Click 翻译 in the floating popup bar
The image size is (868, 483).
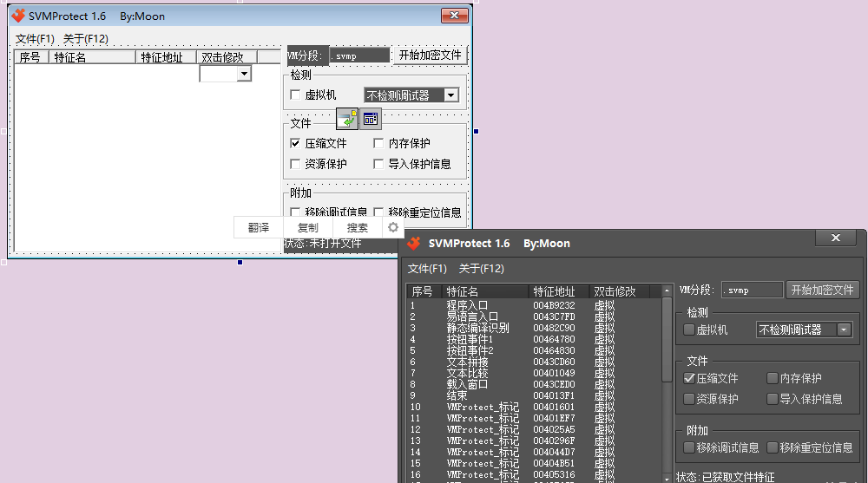pos(259,227)
